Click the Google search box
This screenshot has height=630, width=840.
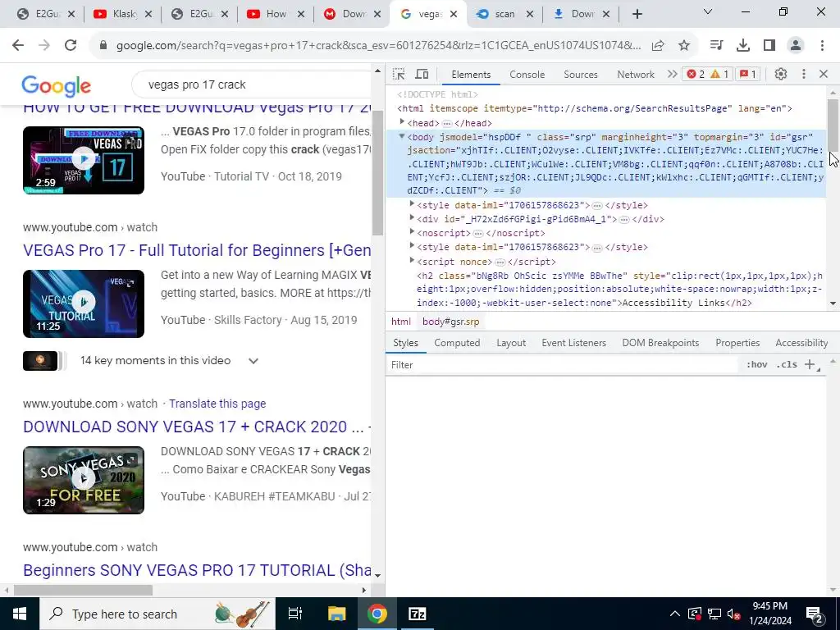252,84
